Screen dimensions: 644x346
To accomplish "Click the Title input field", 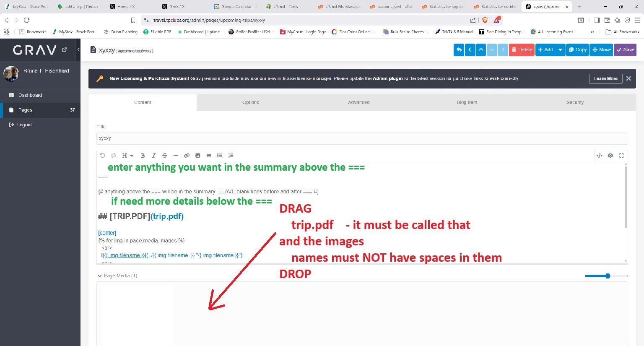I will pos(362,138).
